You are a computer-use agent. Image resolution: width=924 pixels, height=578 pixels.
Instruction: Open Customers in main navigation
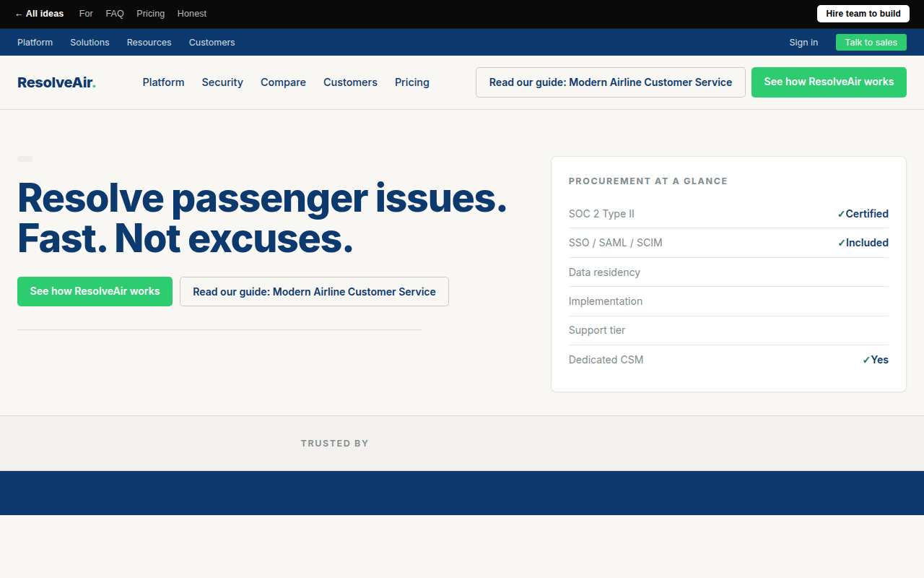coord(350,82)
